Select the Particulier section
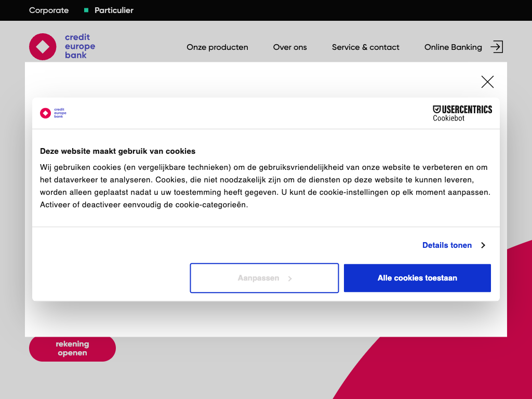This screenshot has width=532, height=399. pyautogui.click(x=114, y=10)
